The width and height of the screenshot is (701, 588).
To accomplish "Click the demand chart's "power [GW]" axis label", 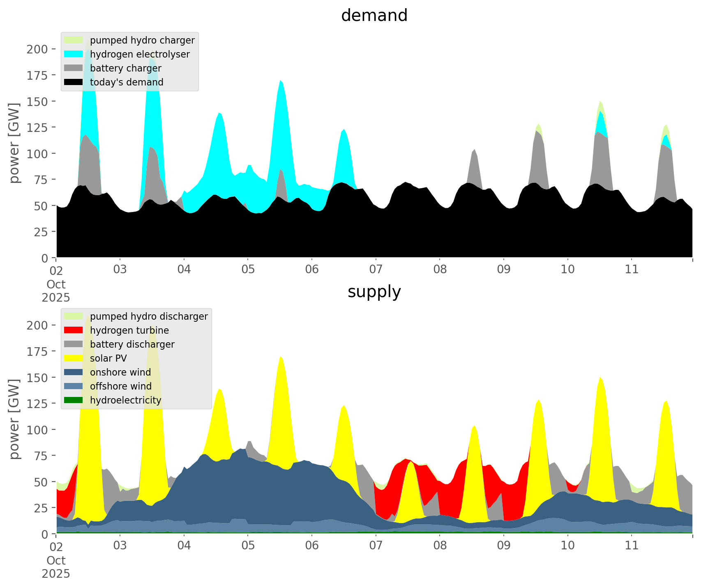I will click(x=15, y=143).
